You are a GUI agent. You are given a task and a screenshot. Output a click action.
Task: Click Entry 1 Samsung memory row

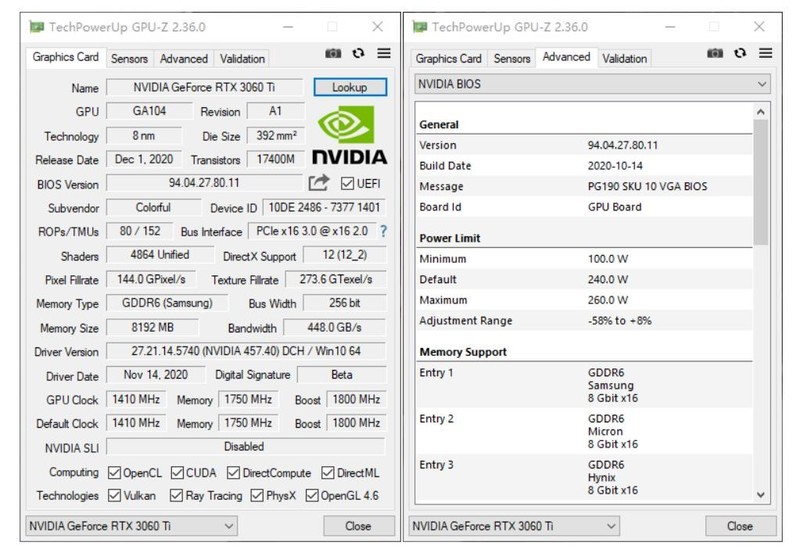pos(584,385)
